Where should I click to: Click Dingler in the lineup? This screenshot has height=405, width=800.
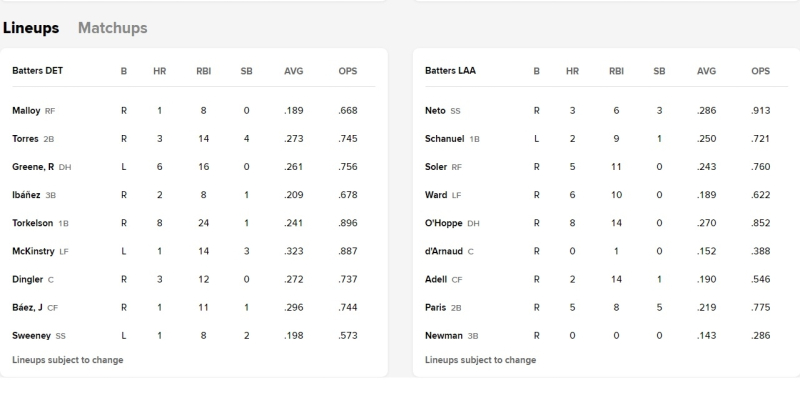pyautogui.click(x=28, y=279)
